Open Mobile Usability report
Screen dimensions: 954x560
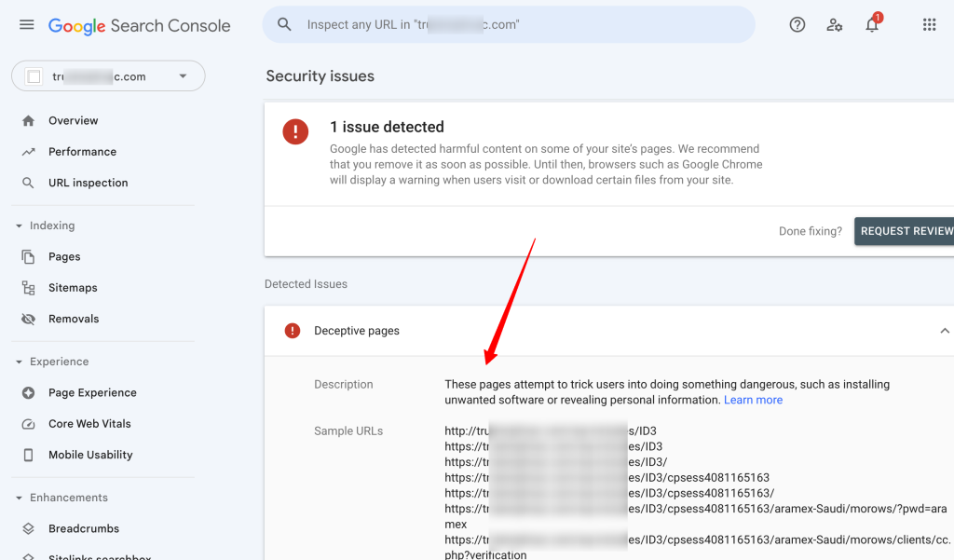[90, 455]
